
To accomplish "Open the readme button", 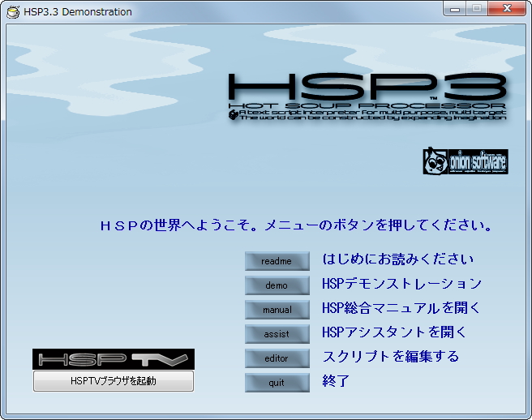I will point(277,261).
